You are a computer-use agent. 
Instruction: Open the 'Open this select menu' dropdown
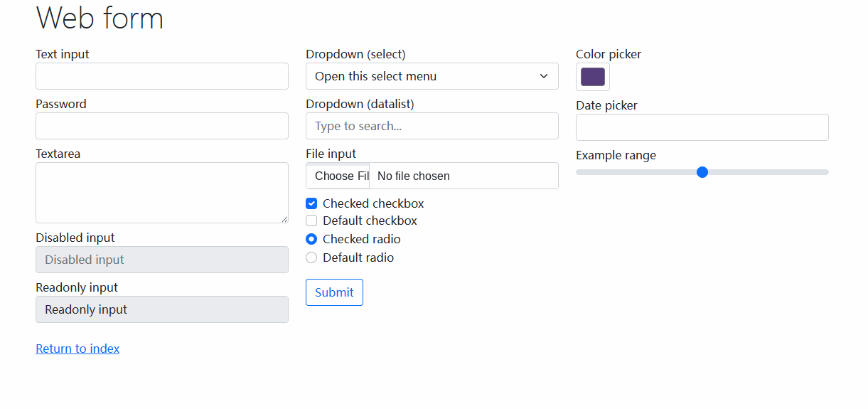click(432, 76)
